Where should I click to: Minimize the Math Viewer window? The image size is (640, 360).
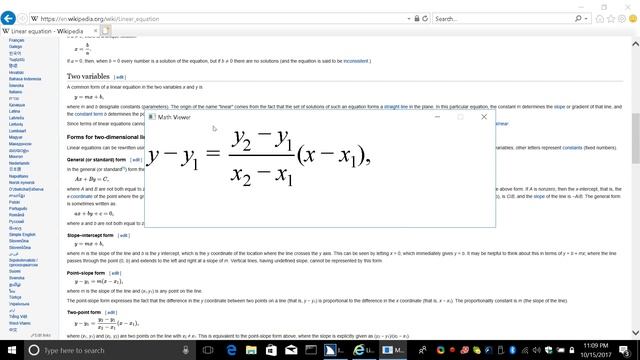pyautogui.click(x=438, y=117)
